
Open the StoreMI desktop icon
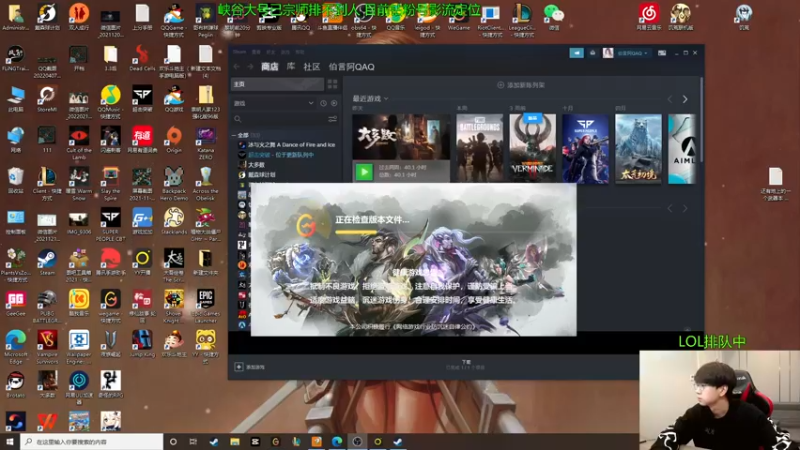tap(47, 99)
